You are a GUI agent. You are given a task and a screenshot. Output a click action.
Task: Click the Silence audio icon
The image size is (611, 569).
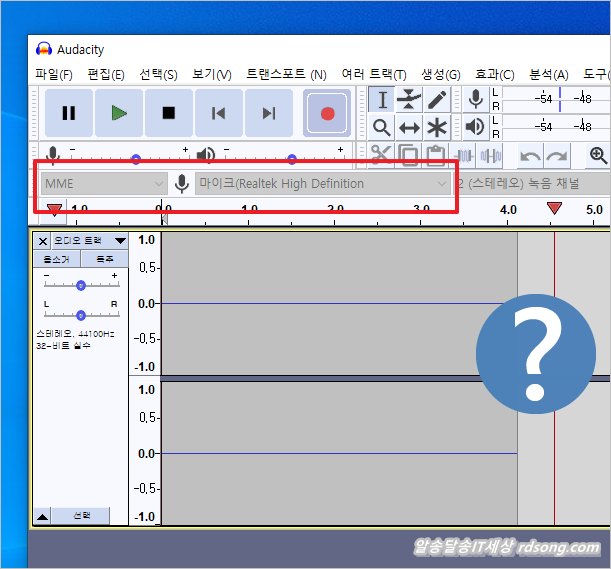(x=491, y=156)
